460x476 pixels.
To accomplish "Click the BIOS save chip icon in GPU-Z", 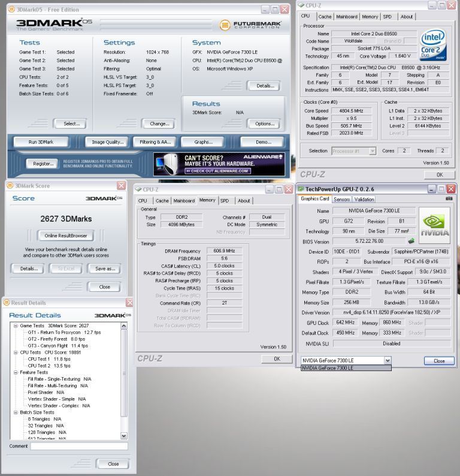I will point(411,241).
